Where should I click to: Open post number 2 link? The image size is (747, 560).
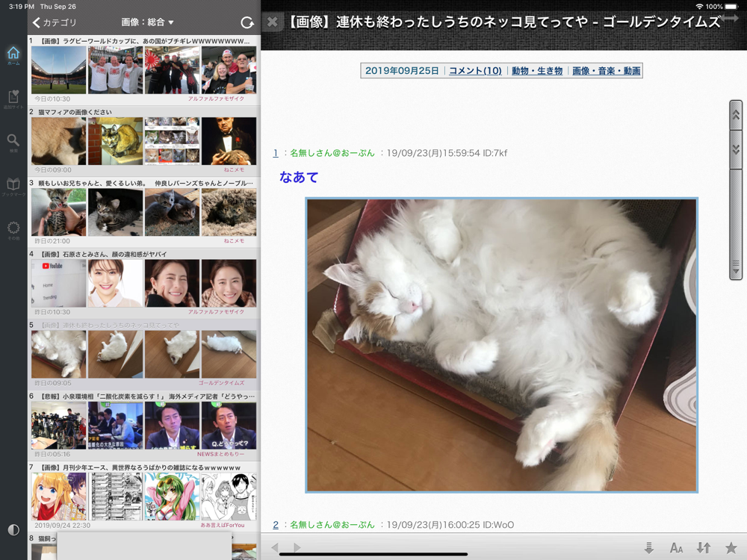tap(276, 524)
